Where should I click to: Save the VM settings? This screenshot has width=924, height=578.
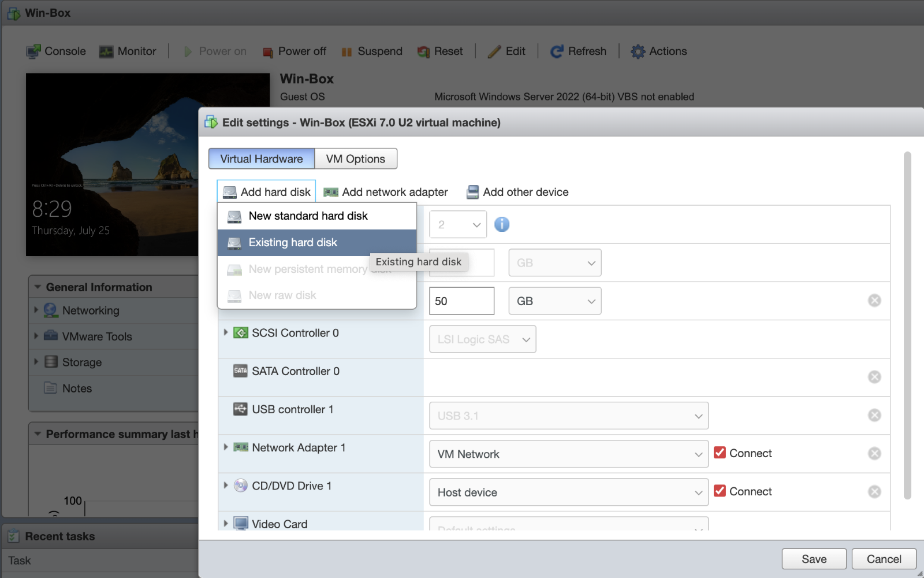pos(814,559)
